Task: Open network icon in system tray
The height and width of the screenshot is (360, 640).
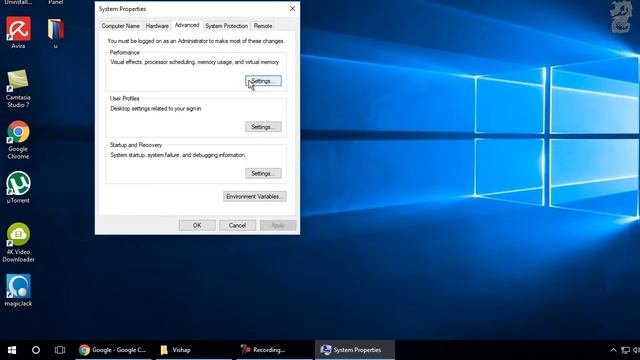Action: click(625, 350)
